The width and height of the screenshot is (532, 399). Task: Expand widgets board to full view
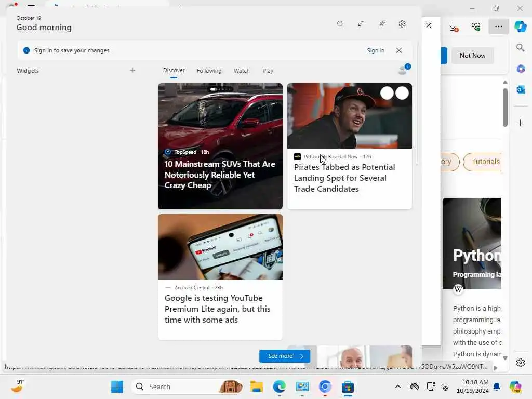pyautogui.click(x=361, y=24)
